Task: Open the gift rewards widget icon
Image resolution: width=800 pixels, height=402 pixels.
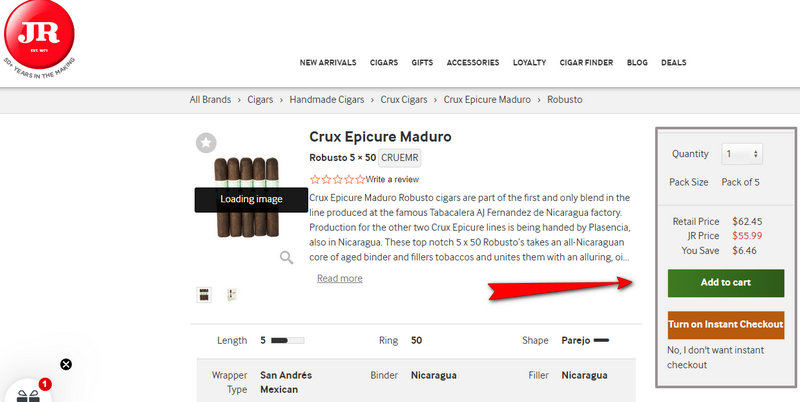Action: (27, 391)
